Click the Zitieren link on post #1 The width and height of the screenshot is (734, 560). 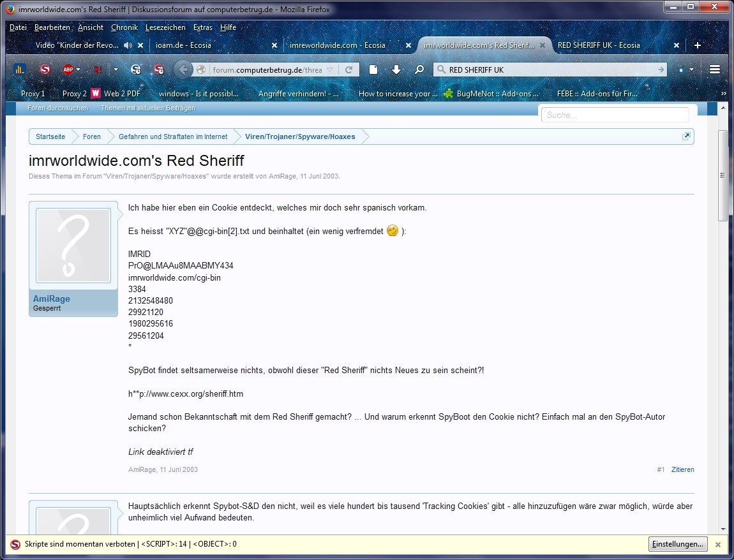pos(682,469)
